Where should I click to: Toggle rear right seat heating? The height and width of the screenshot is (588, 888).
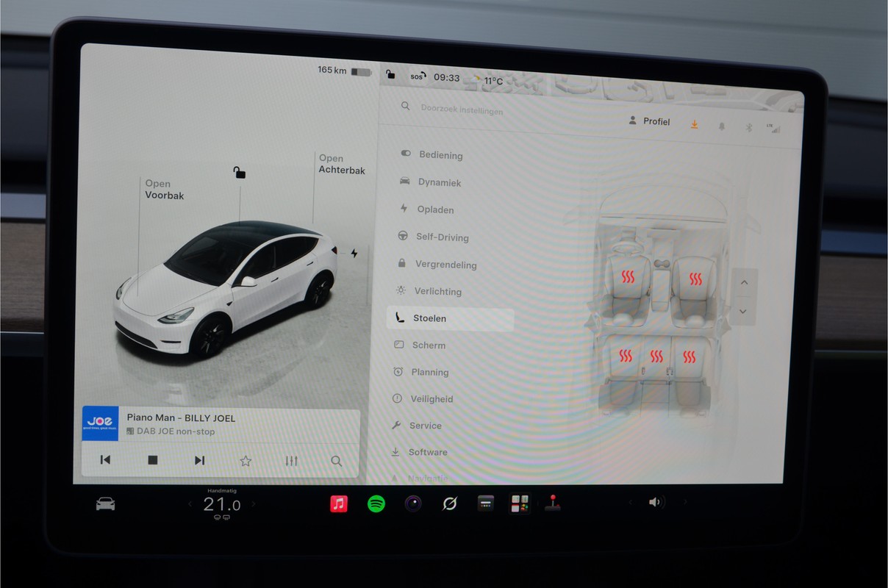689,357
